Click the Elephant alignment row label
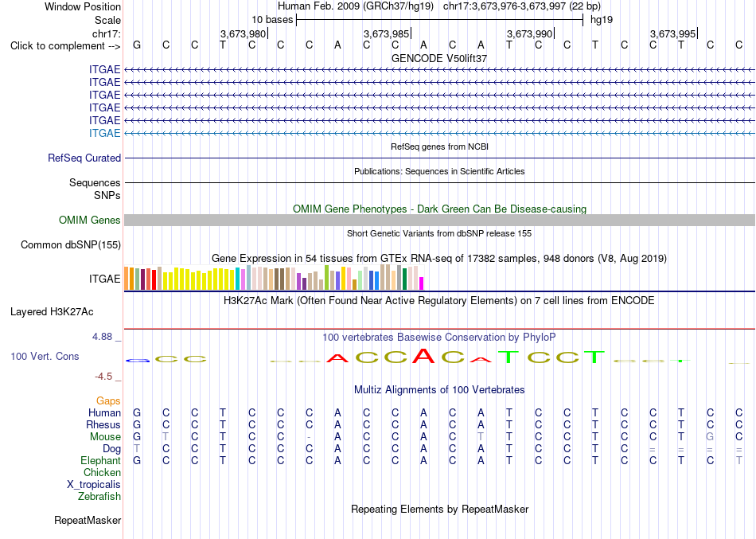Screen dimensions: 756x539 click(100, 460)
